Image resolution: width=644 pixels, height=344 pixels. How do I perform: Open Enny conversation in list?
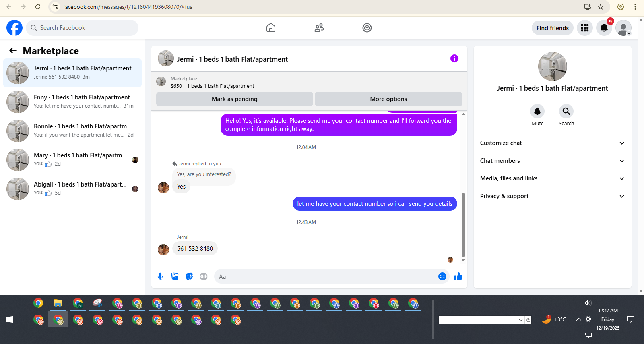[x=72, y=102]
